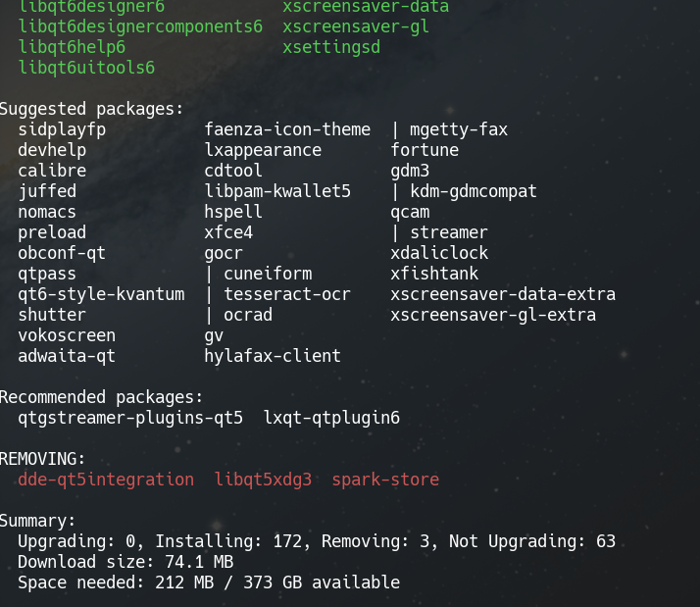Click the faenza-icon-theme package
The image size is (700, 607).
point(287,130)
